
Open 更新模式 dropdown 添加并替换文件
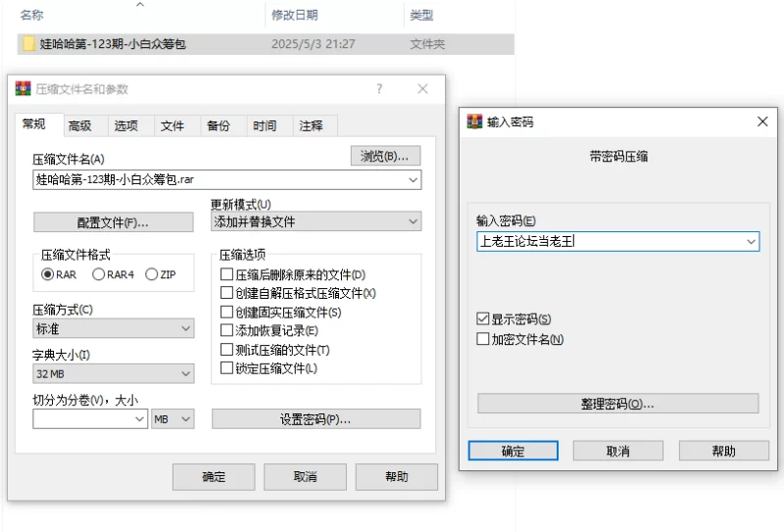[316, 221]
